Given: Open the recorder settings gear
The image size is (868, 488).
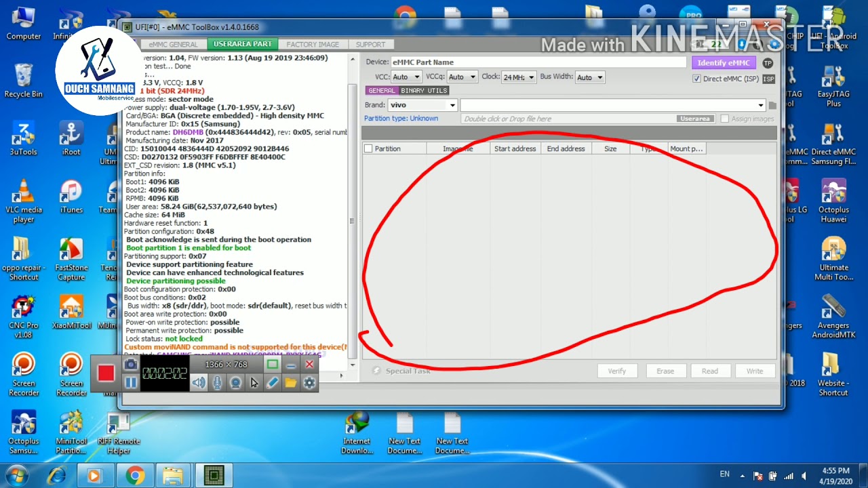Looking at the screenshot, I should pyautogui.click(x=309, y=383).
